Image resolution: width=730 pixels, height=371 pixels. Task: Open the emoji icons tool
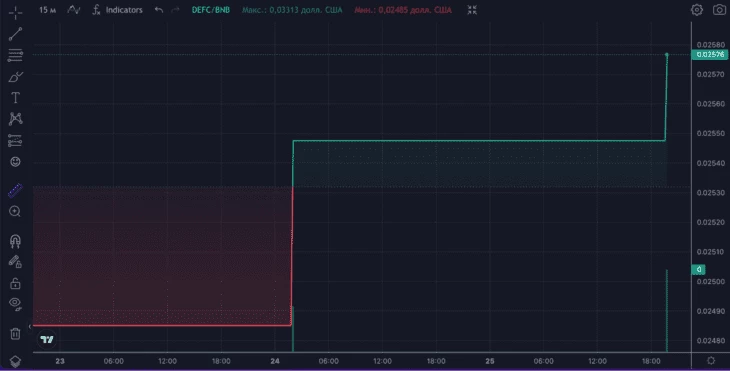click(x=15, y=162)
